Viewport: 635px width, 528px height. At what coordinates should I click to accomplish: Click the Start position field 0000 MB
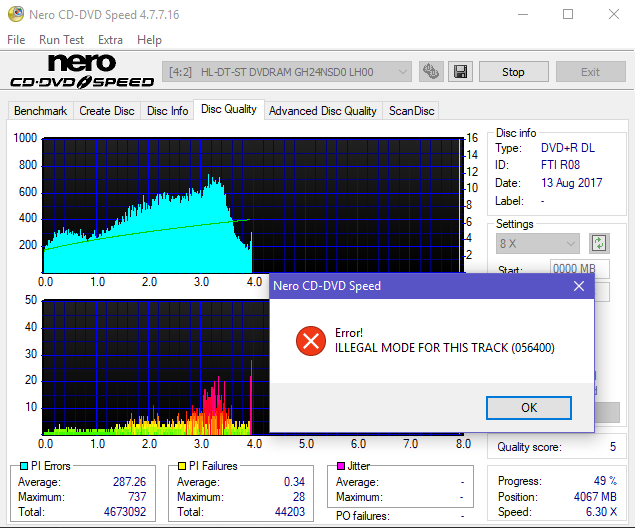[580, 268]
